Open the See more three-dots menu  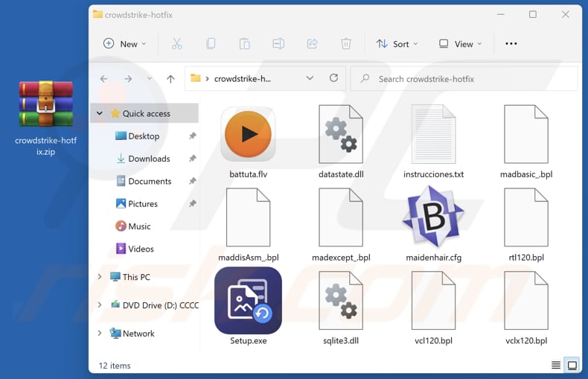[x=511, y=44]
